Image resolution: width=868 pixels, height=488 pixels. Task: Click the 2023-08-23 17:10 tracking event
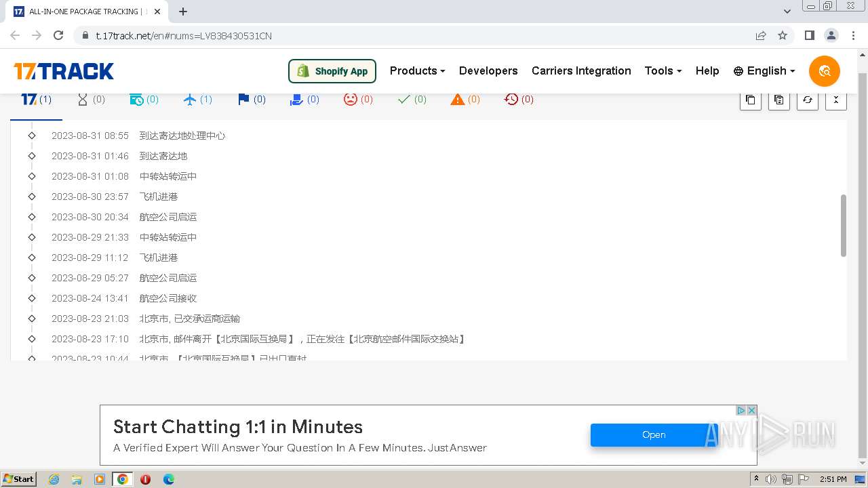(x=258, y=339)
